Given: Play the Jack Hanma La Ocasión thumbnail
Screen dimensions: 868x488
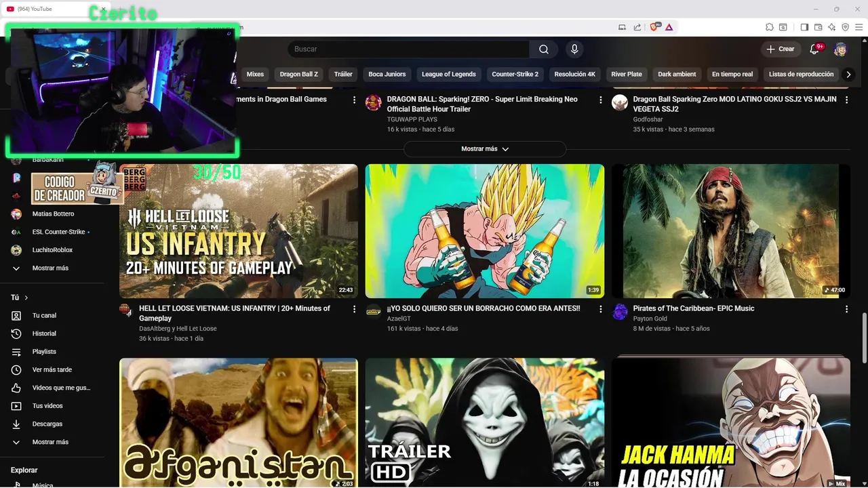Looking at the screenshot, I should click(x=731, y=423).
